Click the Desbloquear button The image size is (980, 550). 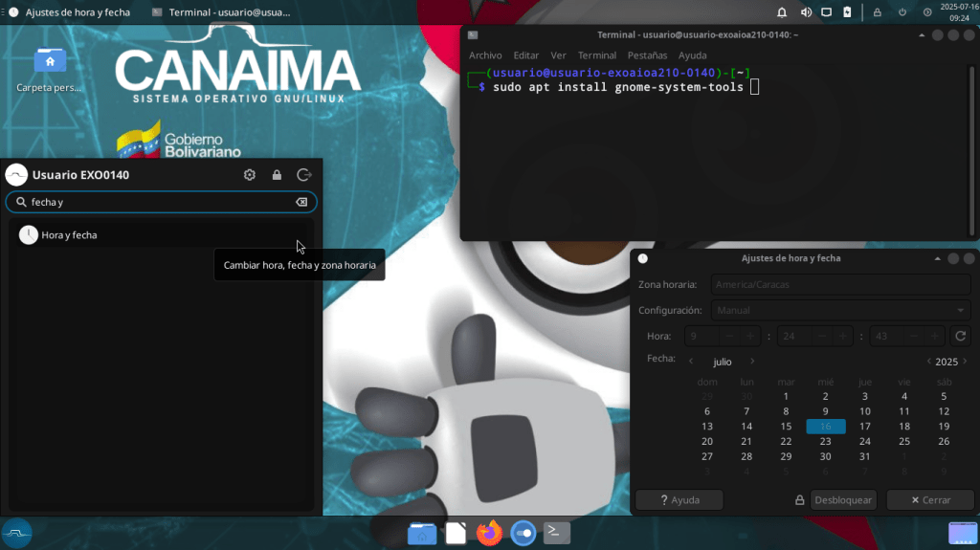[842, 500]
